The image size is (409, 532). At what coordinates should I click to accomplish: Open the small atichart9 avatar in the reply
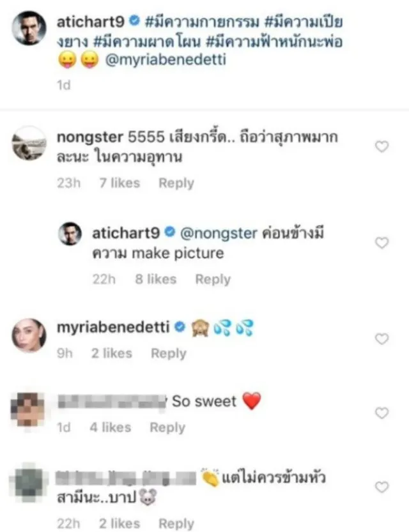click(x=71, y=234)
